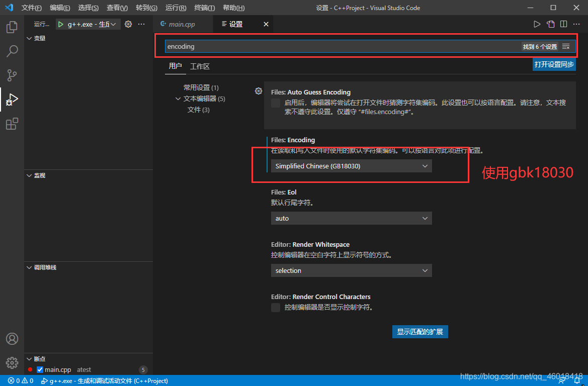The height and width of the screenshot is (386, 588).
Task: Click 打开设置同步 button
Action: 554,64
